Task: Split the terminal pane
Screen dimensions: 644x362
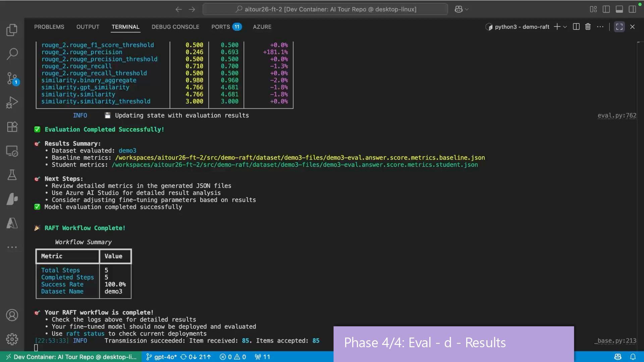Action: point(576,27)
